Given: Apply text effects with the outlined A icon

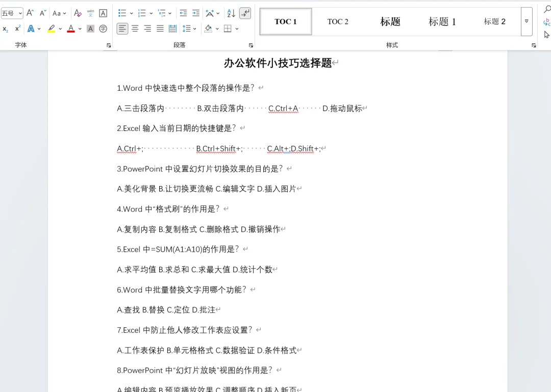Looking at the screenshot, I should [31, 29].
